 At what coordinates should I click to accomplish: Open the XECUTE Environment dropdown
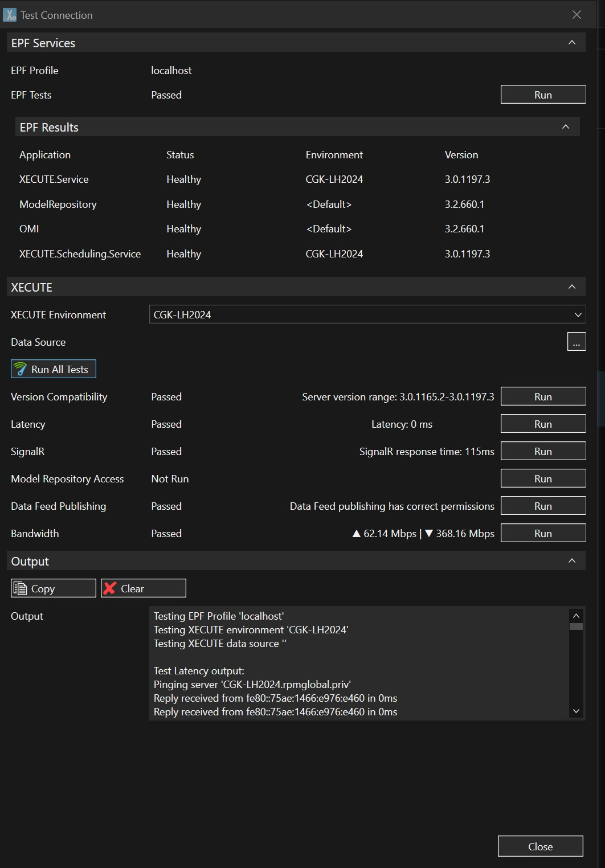367,314
